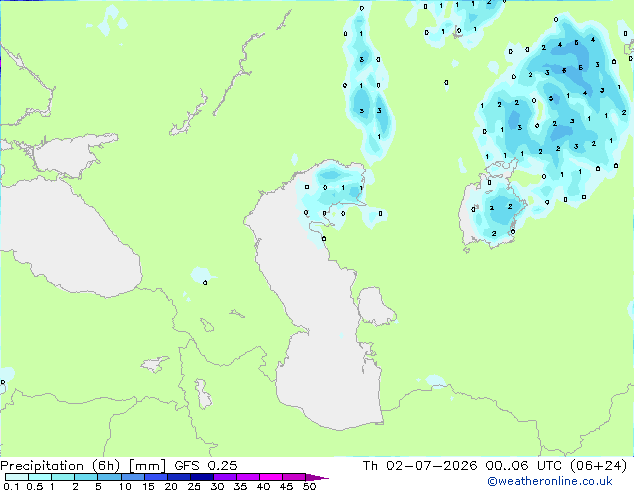Select the 10–15 mm legend swatch
The width and height of the screenshot is (634, 490).
(x=132, y=477)
